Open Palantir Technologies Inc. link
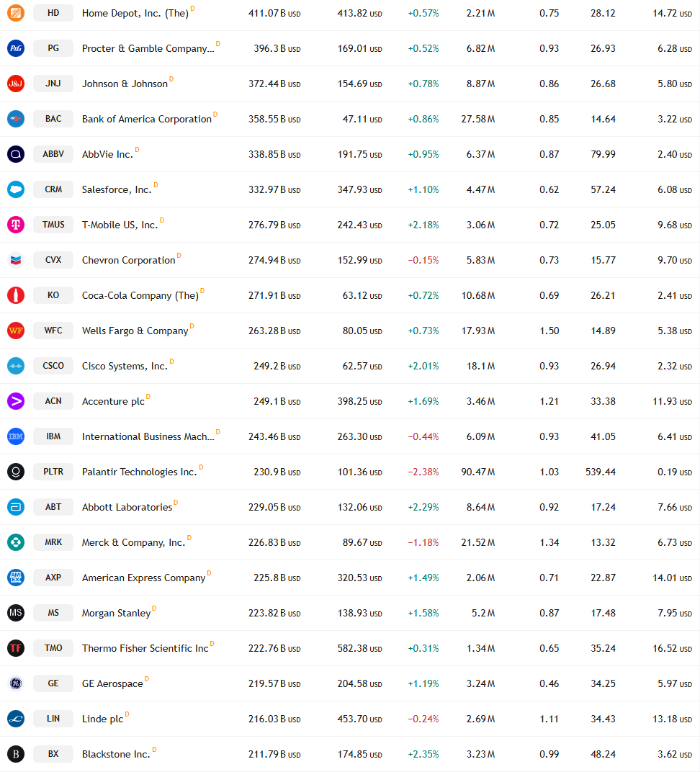Image resolution: width=700 pixels, height=772 pixels. [139, 472]
